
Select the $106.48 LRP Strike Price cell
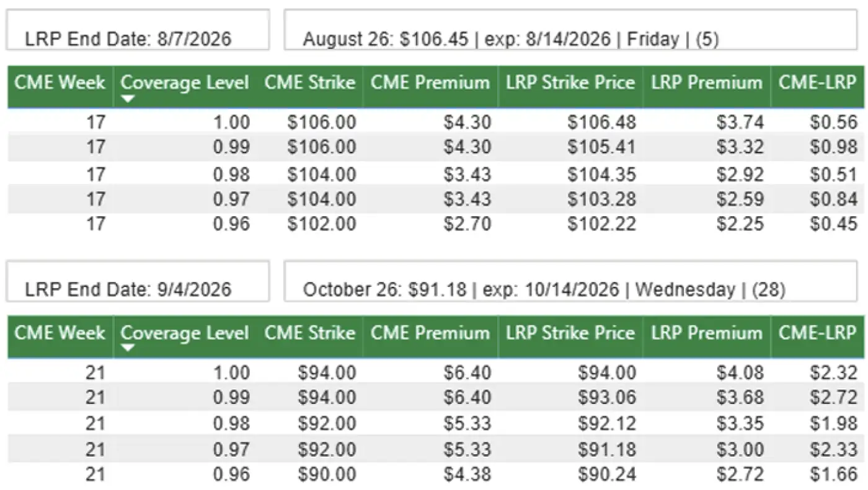tap(602, 122)
